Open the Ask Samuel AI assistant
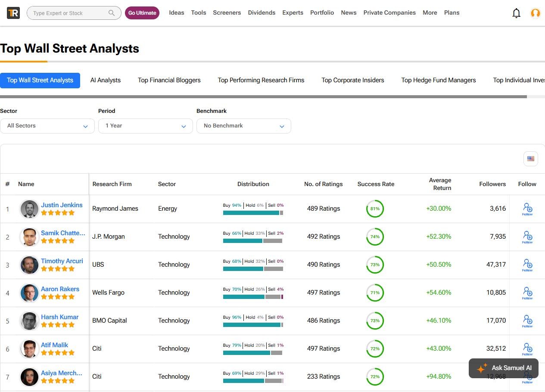The height and width of the screenshot is (392, 545). click(x=504, y=368)
